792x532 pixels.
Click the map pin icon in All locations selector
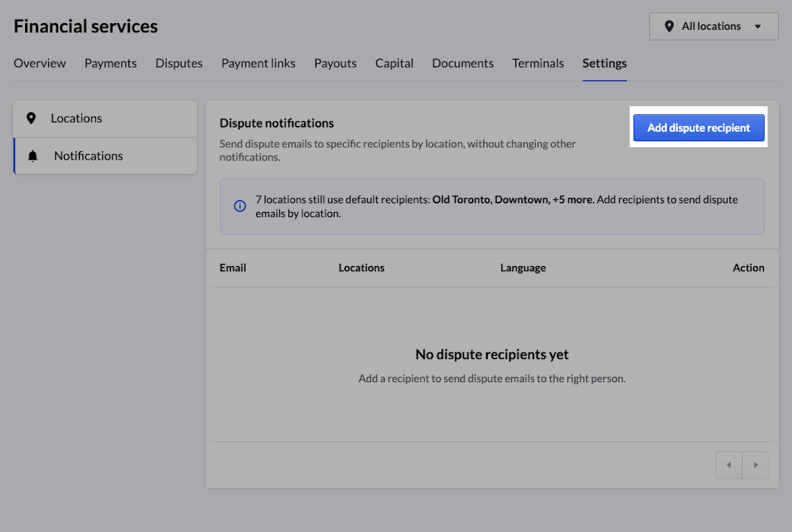669,26
